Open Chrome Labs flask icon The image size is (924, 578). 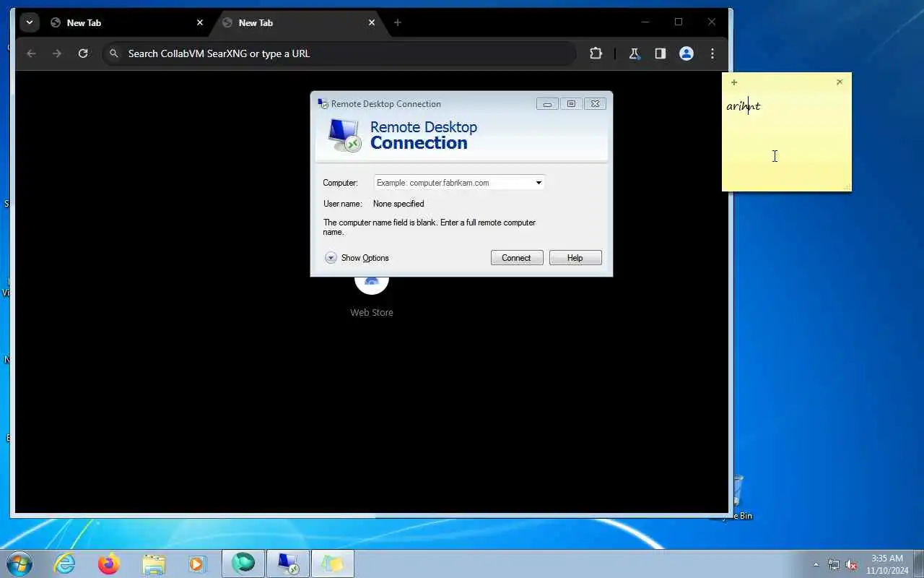click(635, 53)
